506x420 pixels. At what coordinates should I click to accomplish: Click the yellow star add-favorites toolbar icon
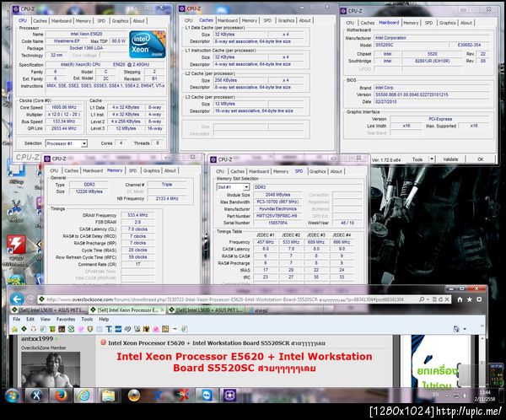[14, 329]
